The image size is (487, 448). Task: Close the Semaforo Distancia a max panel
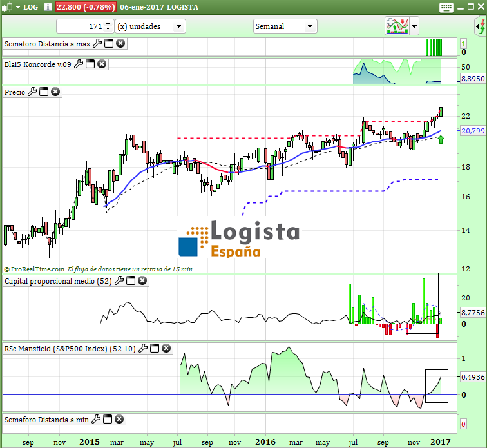click(x=120, y=44)
